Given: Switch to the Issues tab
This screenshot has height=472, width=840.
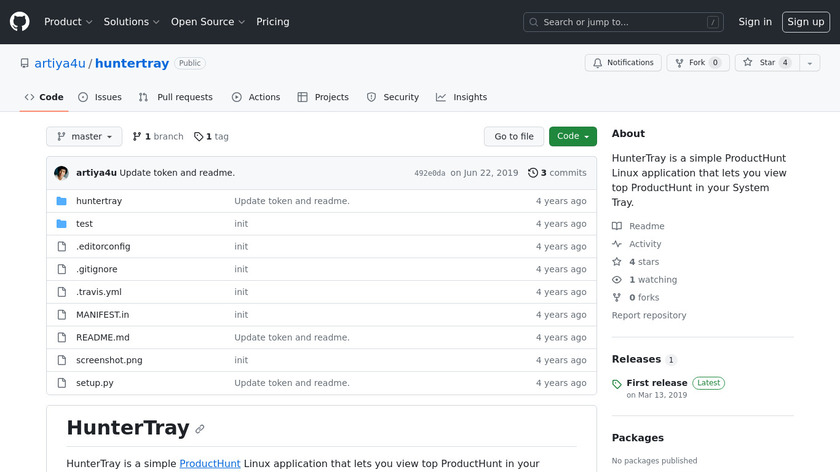Looking at the screenshot, I should (100, 97).
